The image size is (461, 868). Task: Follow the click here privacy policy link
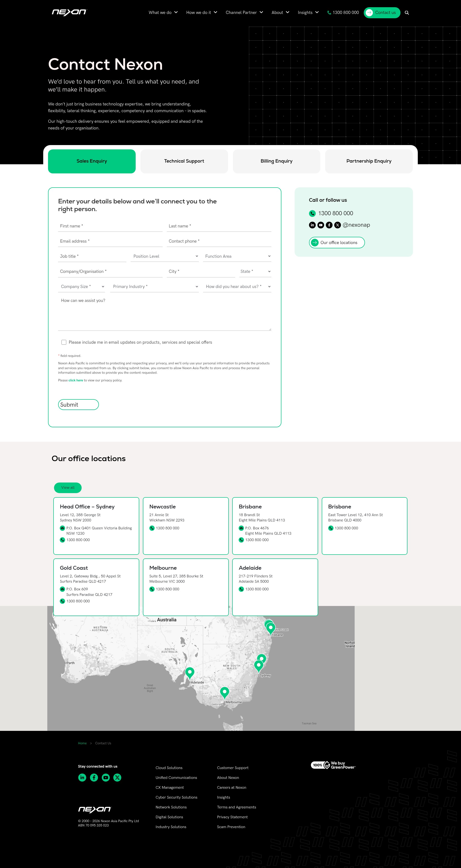[76, 380]
